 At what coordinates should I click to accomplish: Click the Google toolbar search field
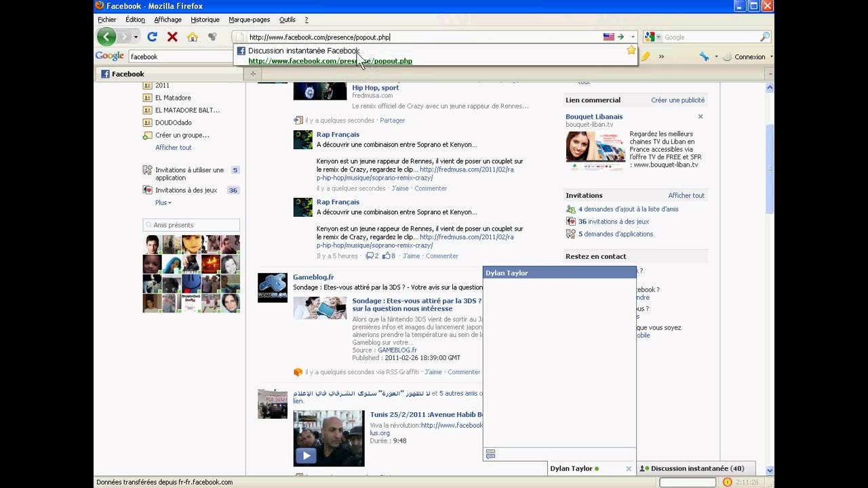(180, 57)
